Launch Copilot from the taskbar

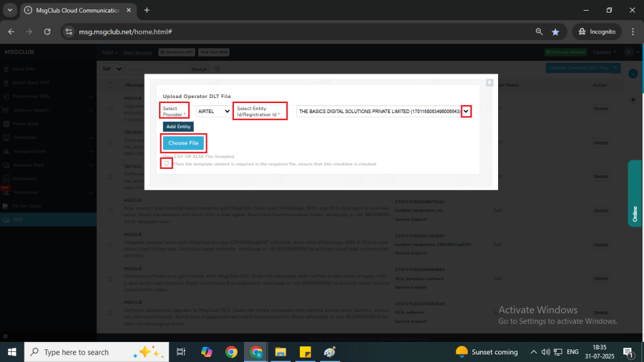206,352
